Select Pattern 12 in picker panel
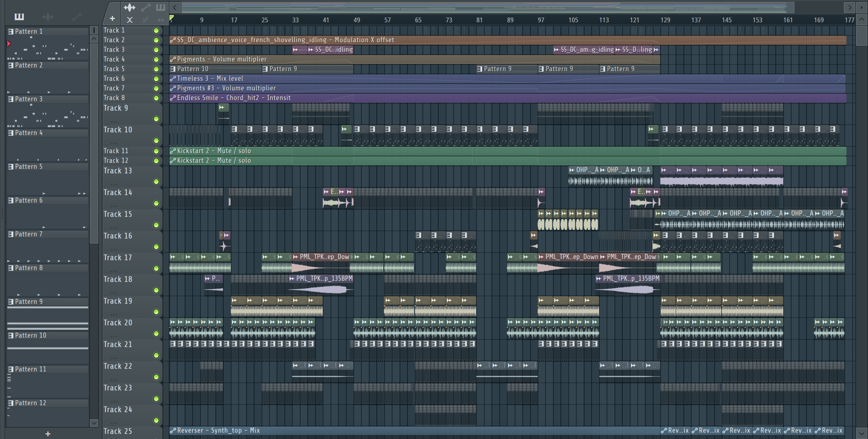868x439 pixels. 48,403
